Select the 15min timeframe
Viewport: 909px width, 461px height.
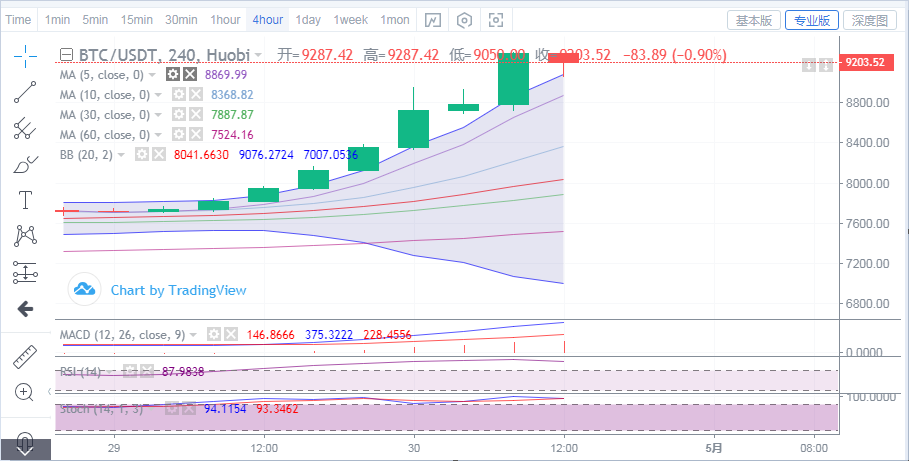coord(137,20)
